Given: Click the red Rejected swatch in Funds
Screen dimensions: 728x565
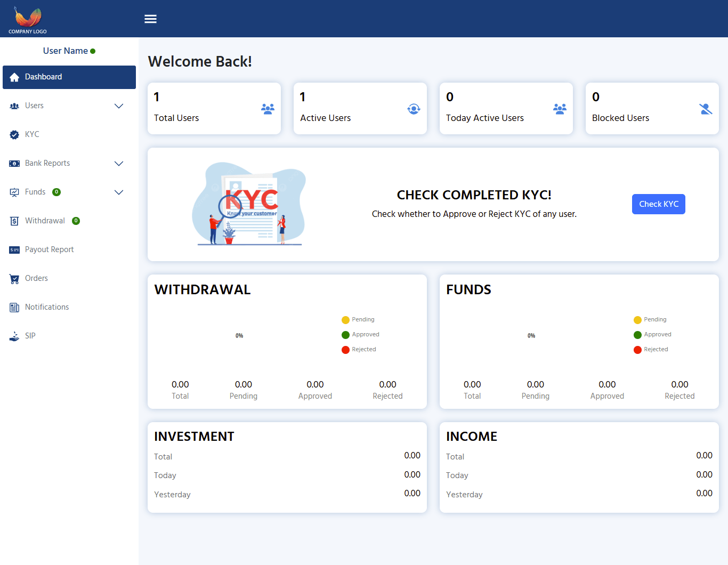Looking at the screenshot, I should click(637, 350).
